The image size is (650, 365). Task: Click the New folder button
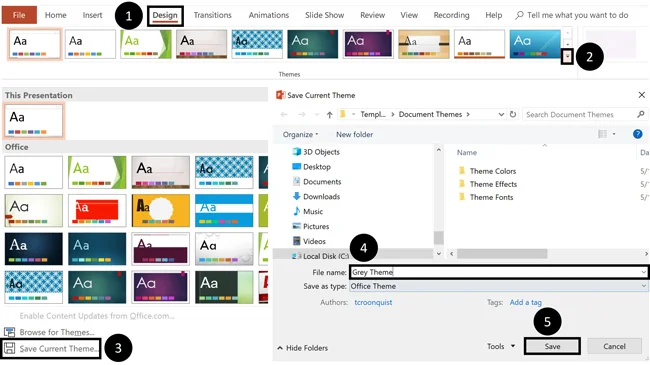click(354, 134)
